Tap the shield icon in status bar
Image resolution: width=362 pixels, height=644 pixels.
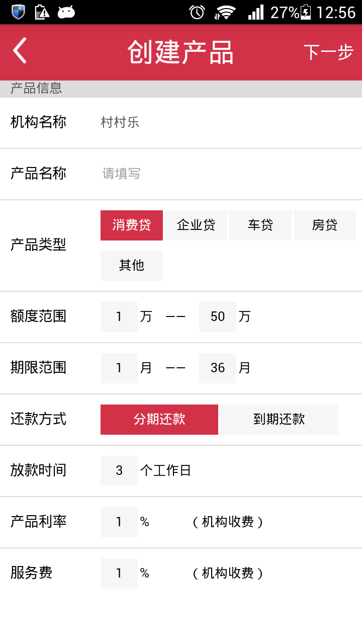tap(18, 12)
